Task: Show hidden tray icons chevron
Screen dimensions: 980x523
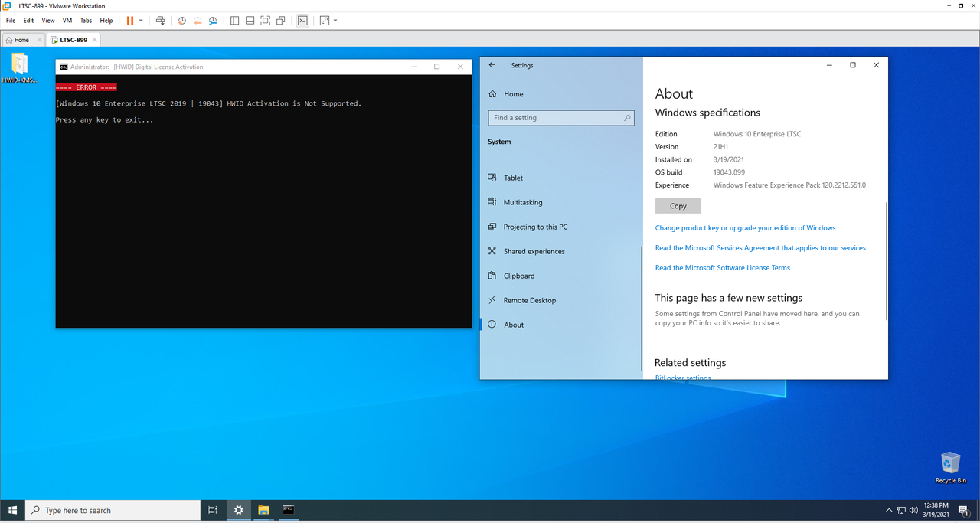Action: 889,510
